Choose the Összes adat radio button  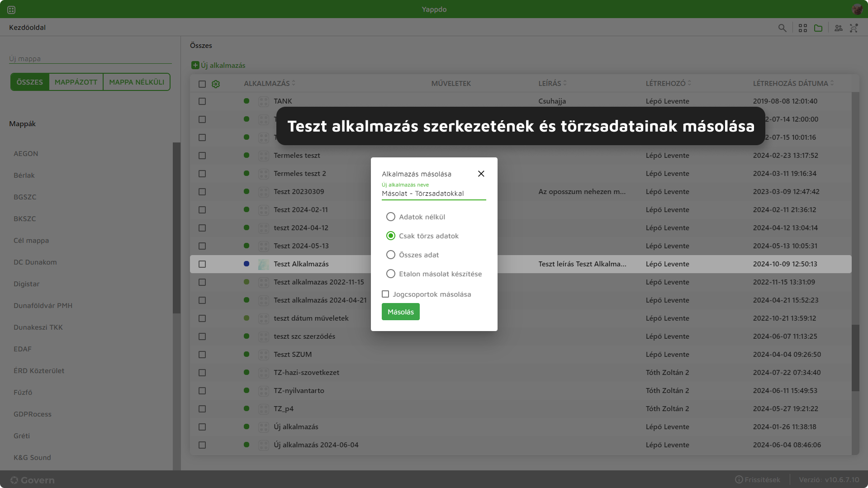391,255
